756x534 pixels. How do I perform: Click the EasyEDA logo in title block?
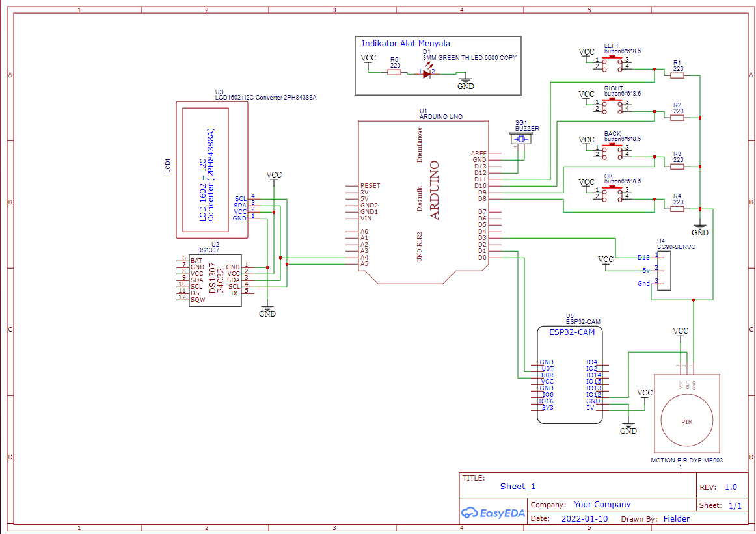click(x=493, y=513)
